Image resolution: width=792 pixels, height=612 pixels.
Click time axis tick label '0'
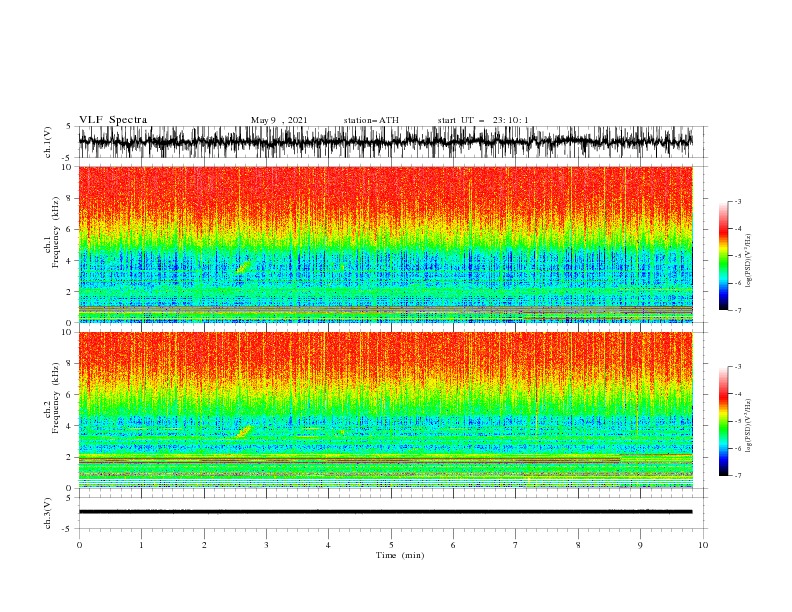tap(79, 545)
